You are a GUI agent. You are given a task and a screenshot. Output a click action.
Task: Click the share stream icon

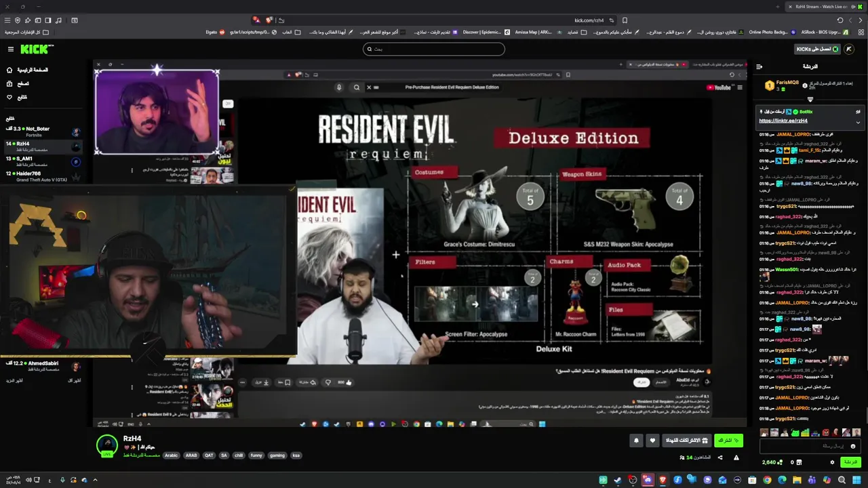pos(720,457)
